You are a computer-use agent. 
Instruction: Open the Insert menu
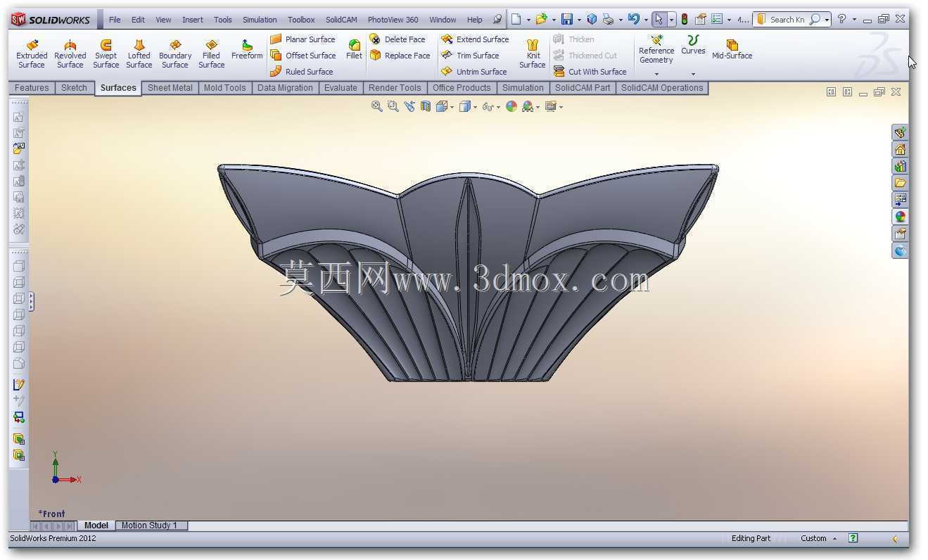point(193,20)
